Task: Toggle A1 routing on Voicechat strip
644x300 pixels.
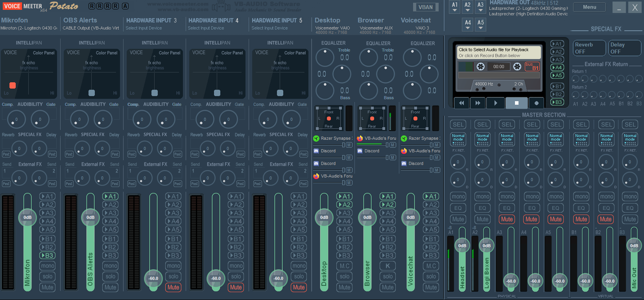Action: (x=431, y=196)
